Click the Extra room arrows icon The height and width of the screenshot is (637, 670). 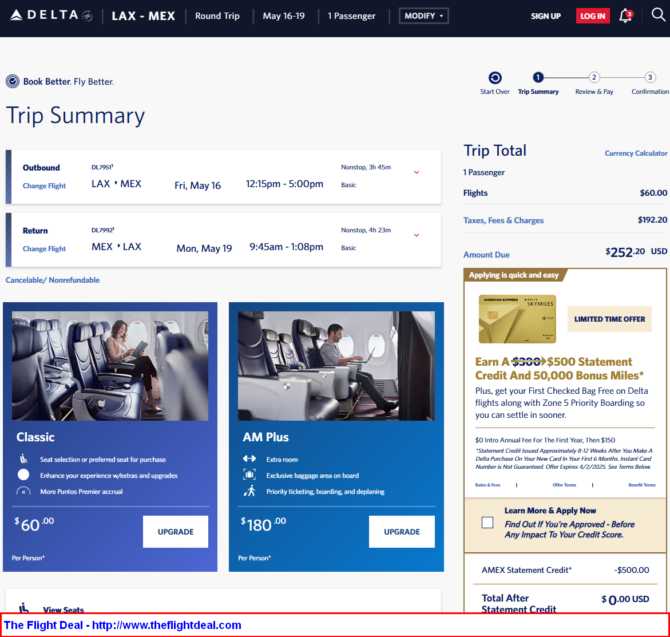click(x=250, y=459)
